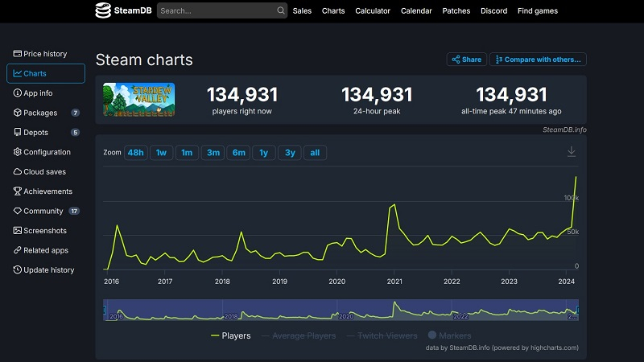Click the search magnifier icon
Viewport: 644px width, 362px height.
coord(280,10)
